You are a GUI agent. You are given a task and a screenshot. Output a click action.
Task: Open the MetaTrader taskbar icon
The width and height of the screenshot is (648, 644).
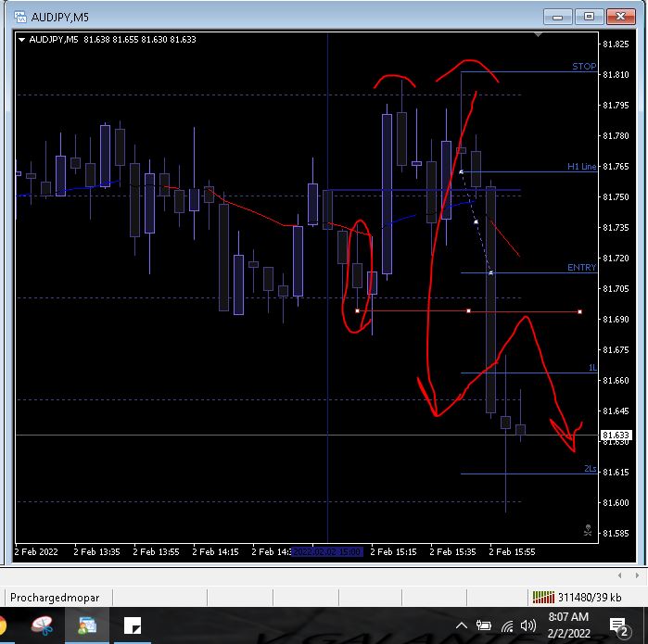pos(87,625)
